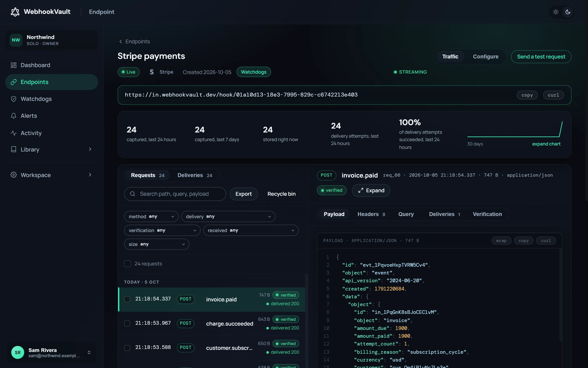Open Activity in the sidebar
The image size is (588, 368).
pyautogui.click(x=51, y=133)
